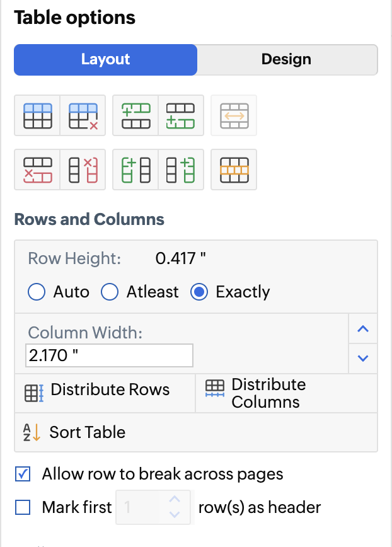Insert a row below
Image resolution: width=392 pixels, height=547 pixels.
[x=180, y=115]
